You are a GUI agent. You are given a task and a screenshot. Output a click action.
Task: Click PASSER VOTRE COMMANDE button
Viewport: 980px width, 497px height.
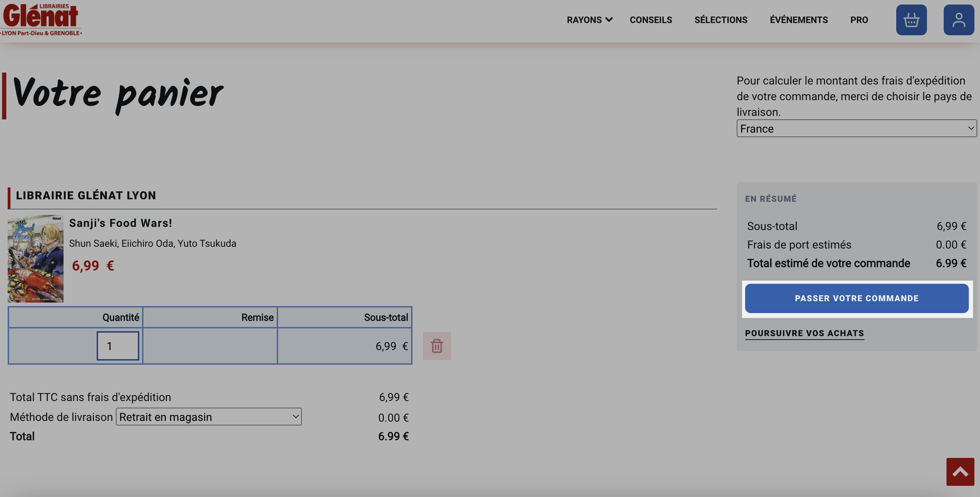857,298
